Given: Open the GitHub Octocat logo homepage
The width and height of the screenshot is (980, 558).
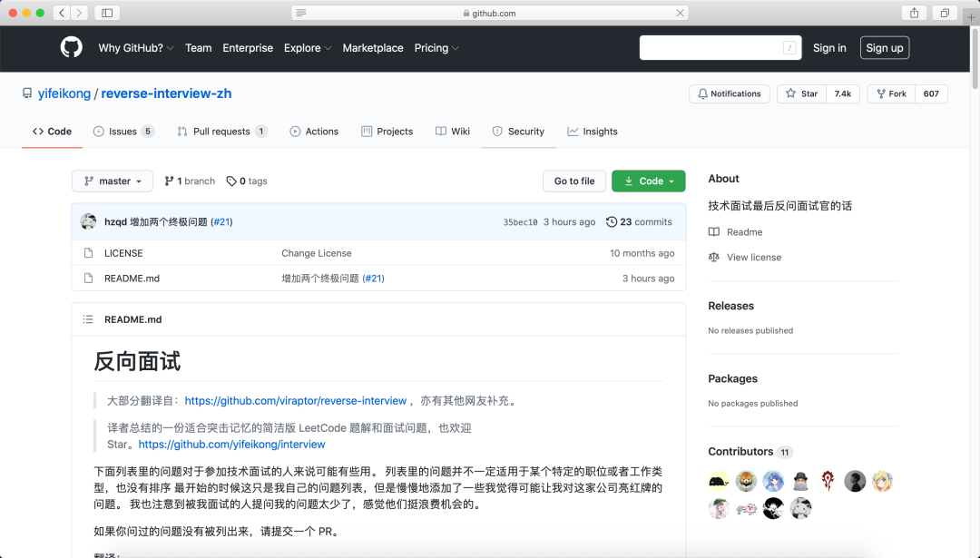Looking at the screenshot, I should click(72, 47).
